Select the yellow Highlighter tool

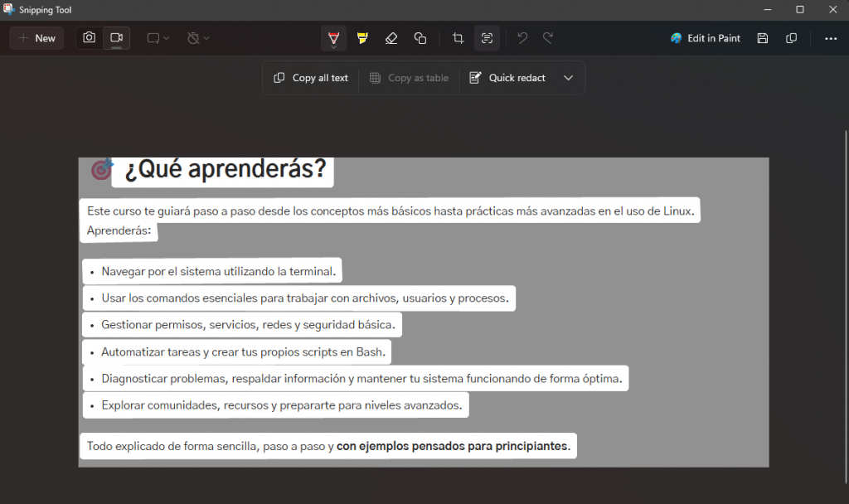tap(362, 38)
